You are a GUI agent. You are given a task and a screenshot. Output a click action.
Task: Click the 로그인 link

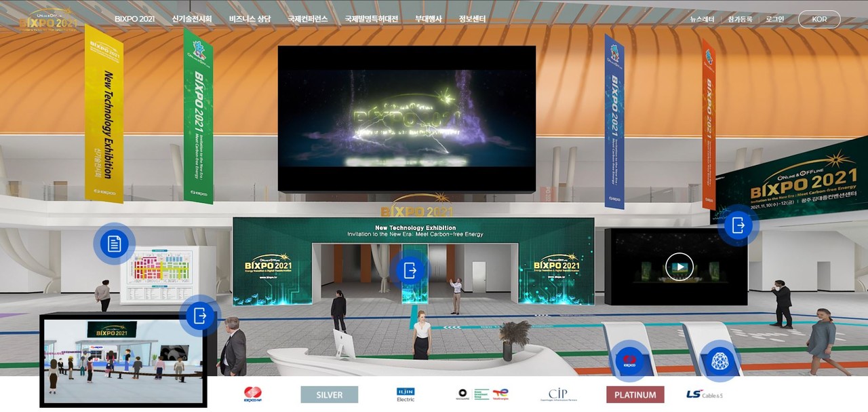pos(774,19)
